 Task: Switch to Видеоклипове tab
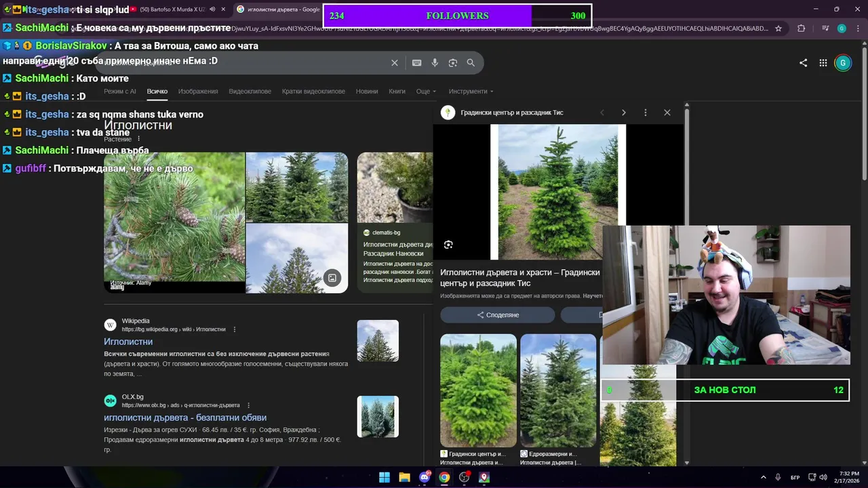(x=250, y=91)
